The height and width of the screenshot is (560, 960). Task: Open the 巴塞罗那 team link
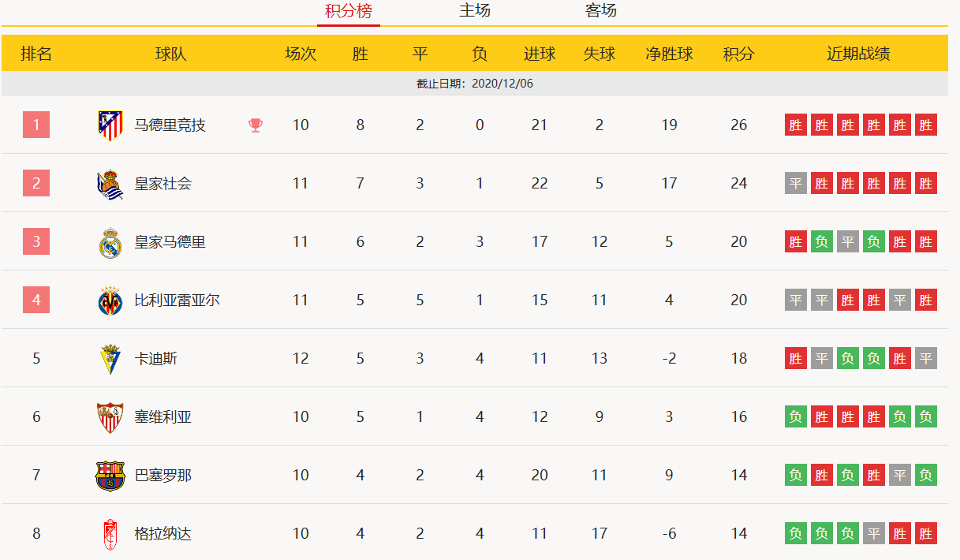tap(163, 476)
